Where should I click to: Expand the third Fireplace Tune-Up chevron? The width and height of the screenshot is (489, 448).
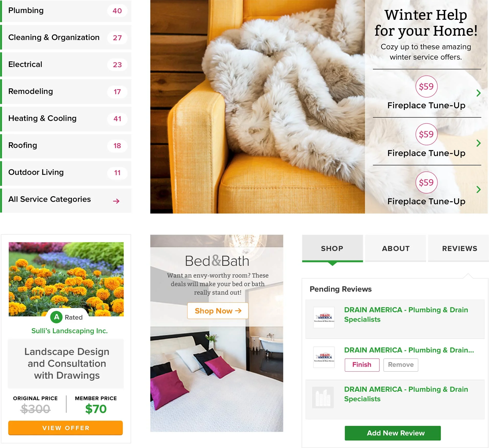tap(479, 190)
